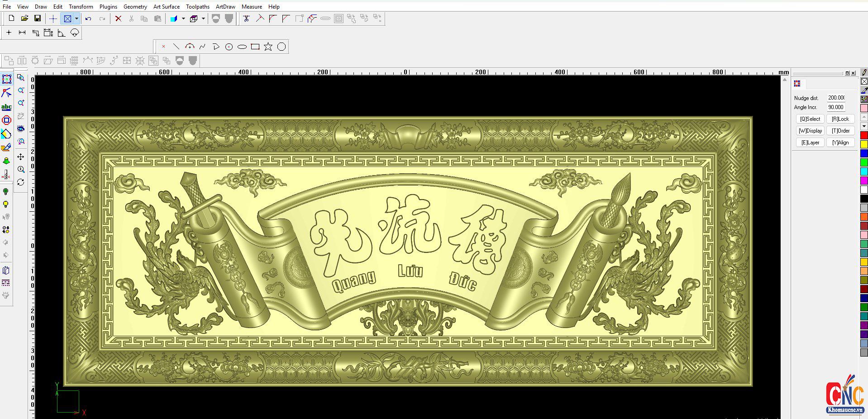Open a file using the folder icon
Screen dimensions: 868x419
tap(24, 19)
